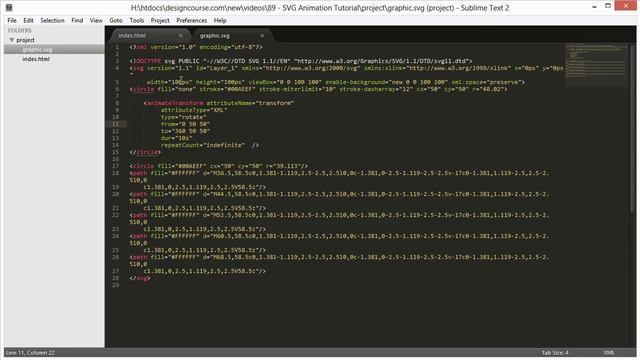Close the graphic.svg tab

(262, 36)
